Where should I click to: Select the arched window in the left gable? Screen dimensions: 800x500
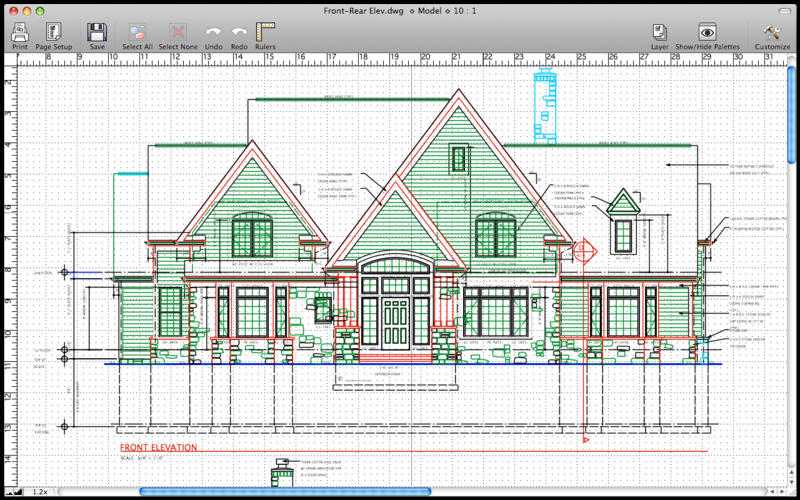pos(252,235)
